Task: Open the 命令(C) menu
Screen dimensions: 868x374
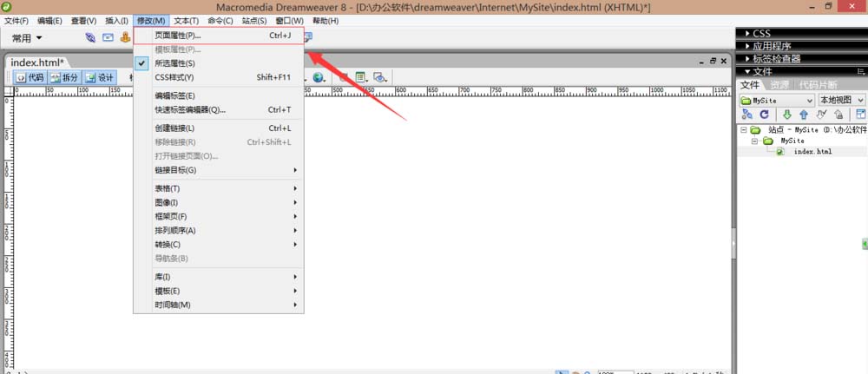Action: [220, 21]
